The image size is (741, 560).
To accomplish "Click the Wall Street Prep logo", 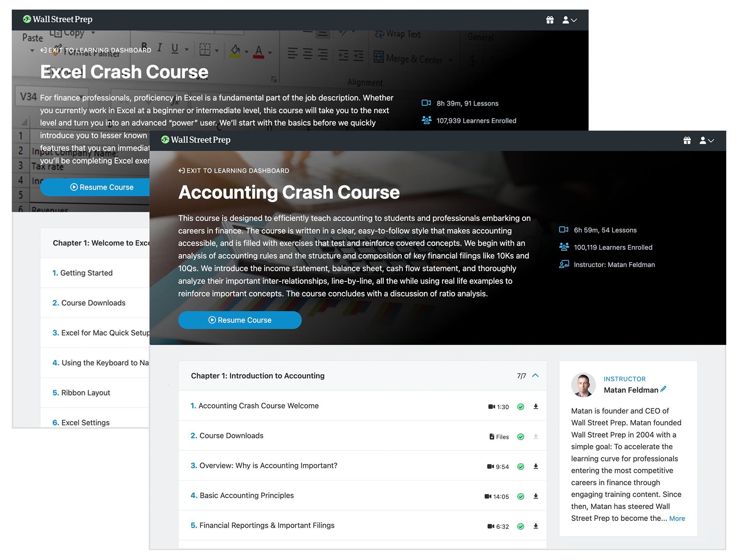I will pos(196,140).
